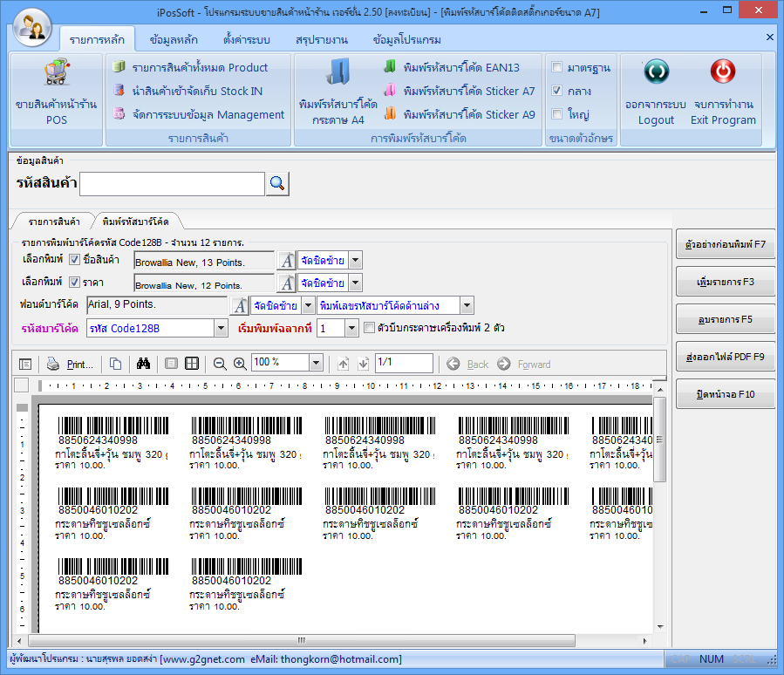Image resolution: width=784 pixels, height=675 pixels.
Task: Toggle the ราคา print checkbox
Action: tap(74, 283)
